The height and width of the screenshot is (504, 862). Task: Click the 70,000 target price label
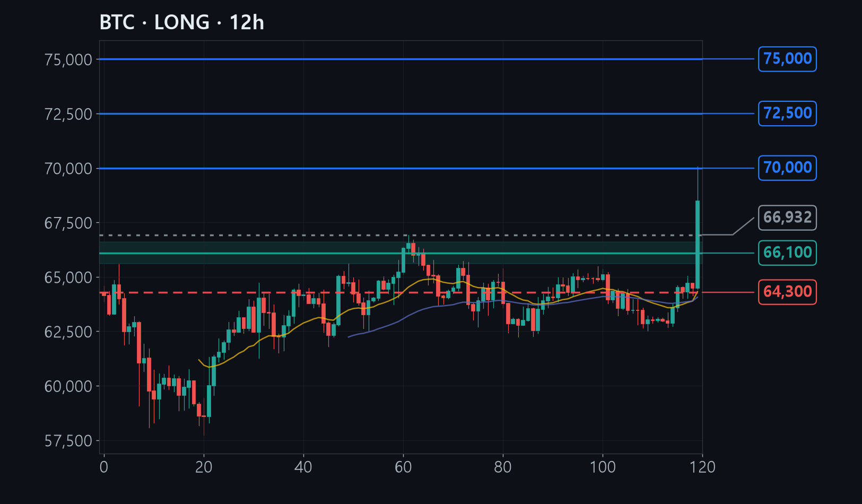coord(787,168)
